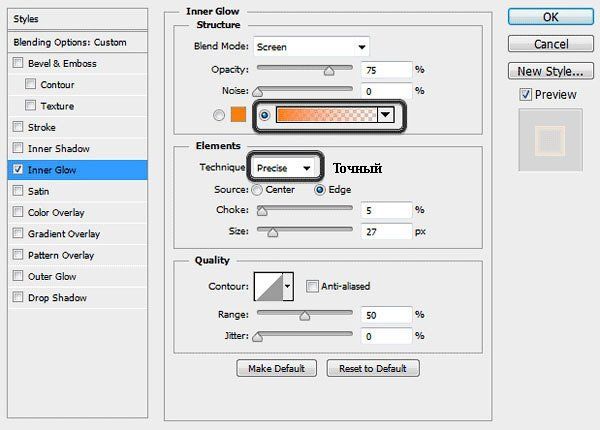Select the gradient radio button
This screenshot has width=600, height=430.
[264, 115]
